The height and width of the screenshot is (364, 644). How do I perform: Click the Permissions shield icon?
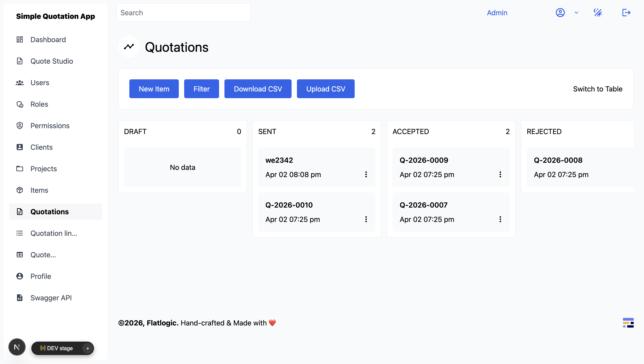pos(20,126)
